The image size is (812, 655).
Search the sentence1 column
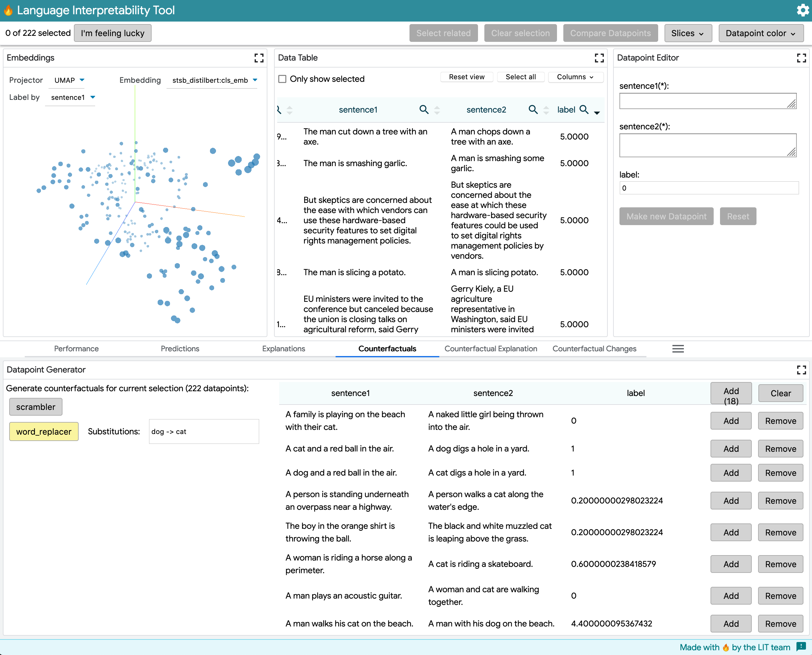pos(423,110)
